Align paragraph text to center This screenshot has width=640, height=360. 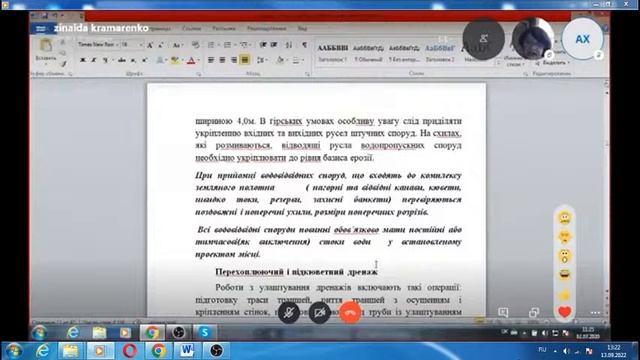(x=222, y=60)
